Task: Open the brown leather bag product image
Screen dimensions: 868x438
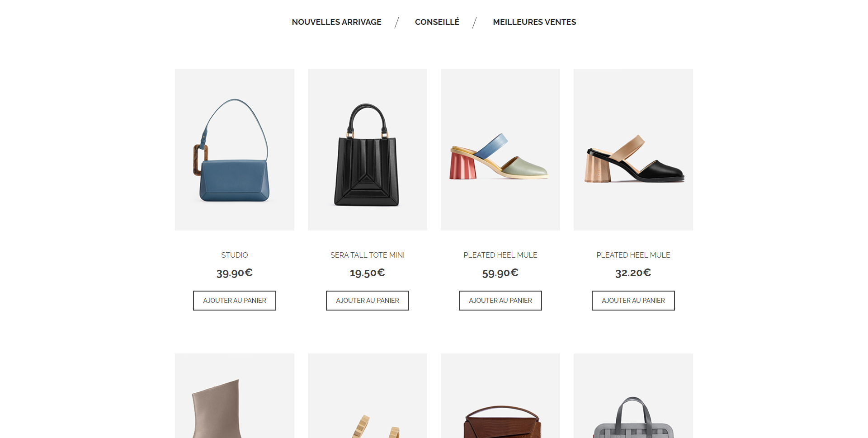Action: [500, 396]
